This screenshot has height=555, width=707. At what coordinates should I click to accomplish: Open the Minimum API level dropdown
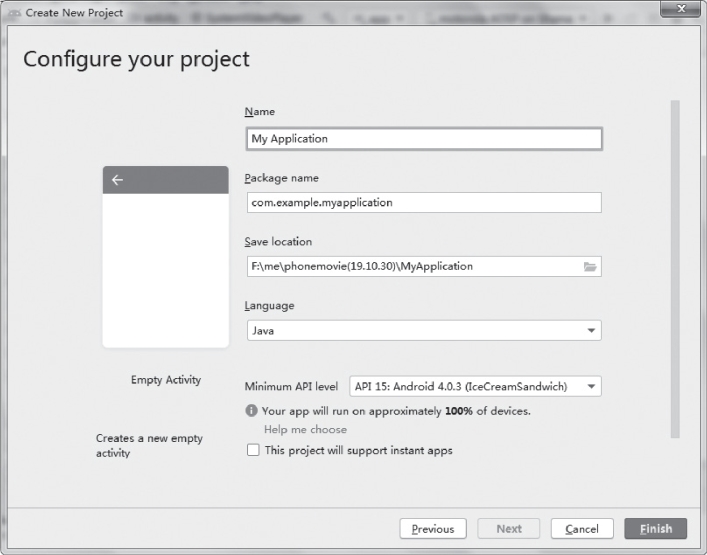tap(591, 387)
